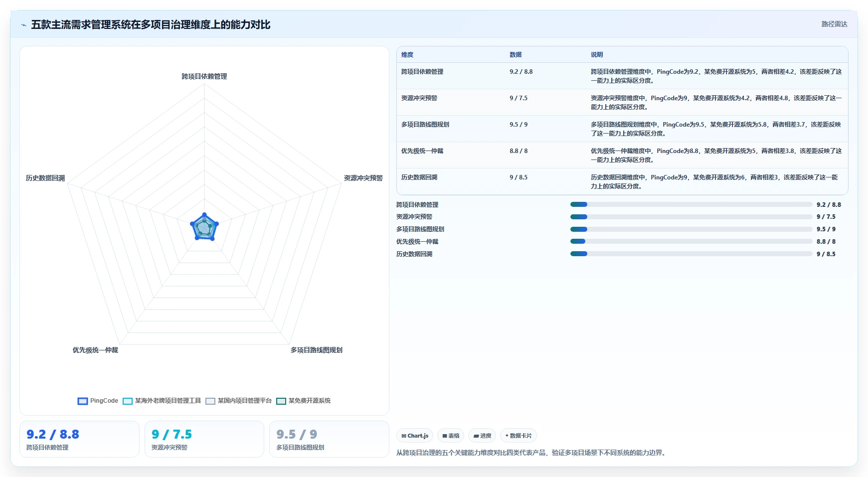The height and width of the screenshot is (477, 868).
Task: Open the 9 / 7.5 资源冲突预警 data card
Action: click(x=204, y=439)
